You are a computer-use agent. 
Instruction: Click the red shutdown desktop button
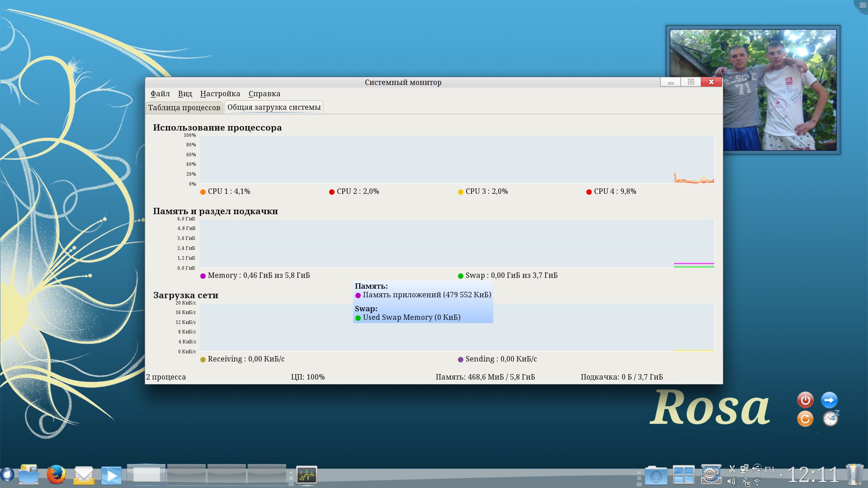click(x=805, y=400)
